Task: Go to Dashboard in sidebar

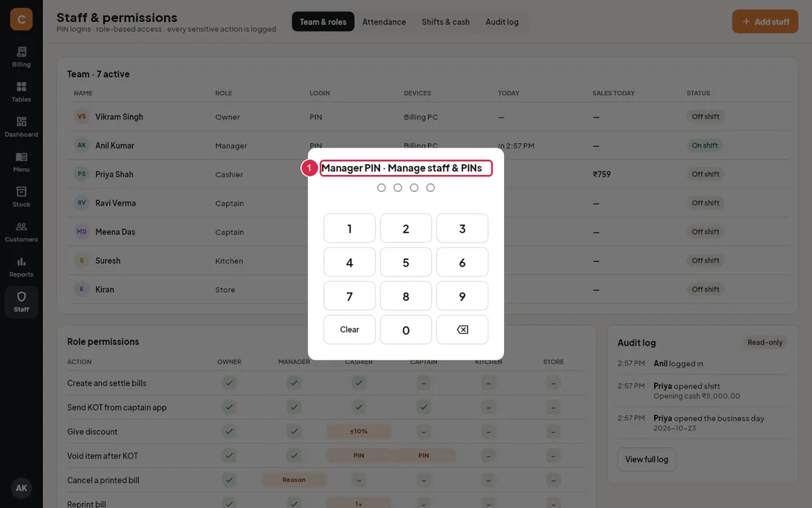Action: tap(21, 127)
